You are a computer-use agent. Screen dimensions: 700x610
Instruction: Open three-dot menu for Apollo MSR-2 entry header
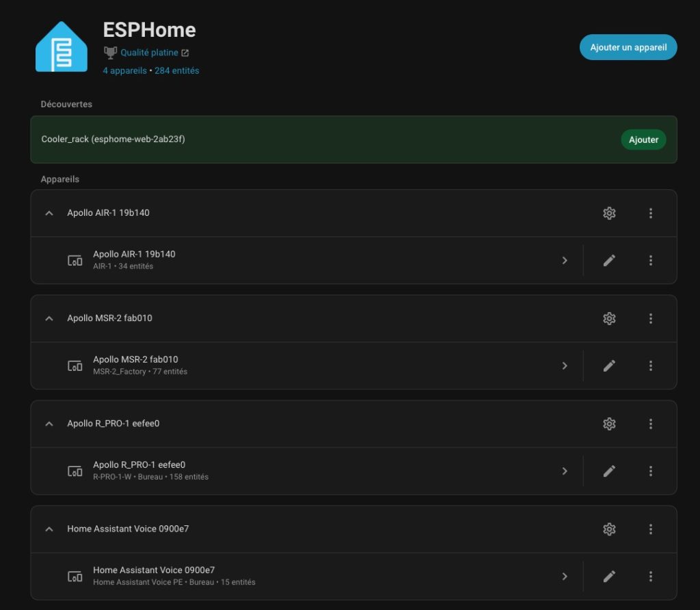[650, 318]
